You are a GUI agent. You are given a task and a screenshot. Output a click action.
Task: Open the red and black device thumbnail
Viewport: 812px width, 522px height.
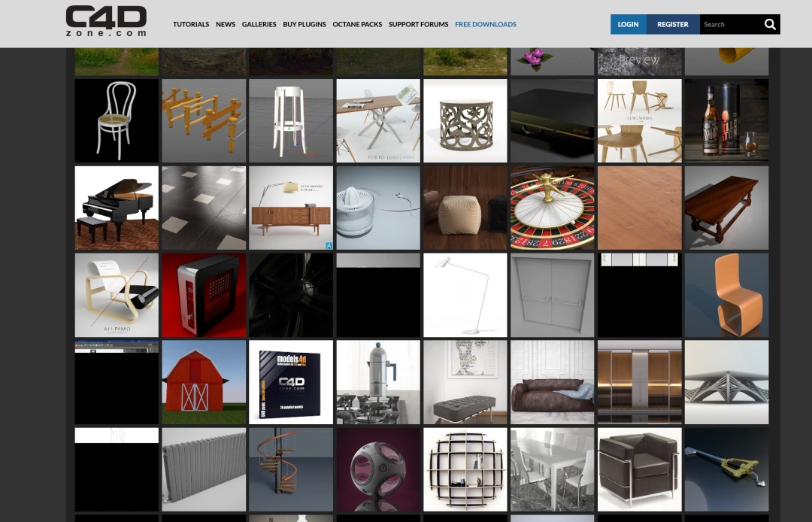click(x=204, y=295)
